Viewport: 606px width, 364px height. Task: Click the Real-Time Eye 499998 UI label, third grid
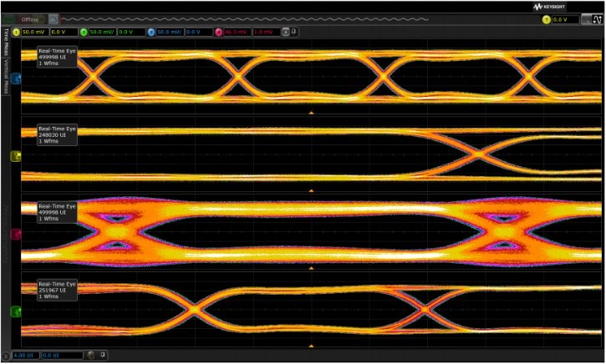pyautogui.click(x=57, y=212)
